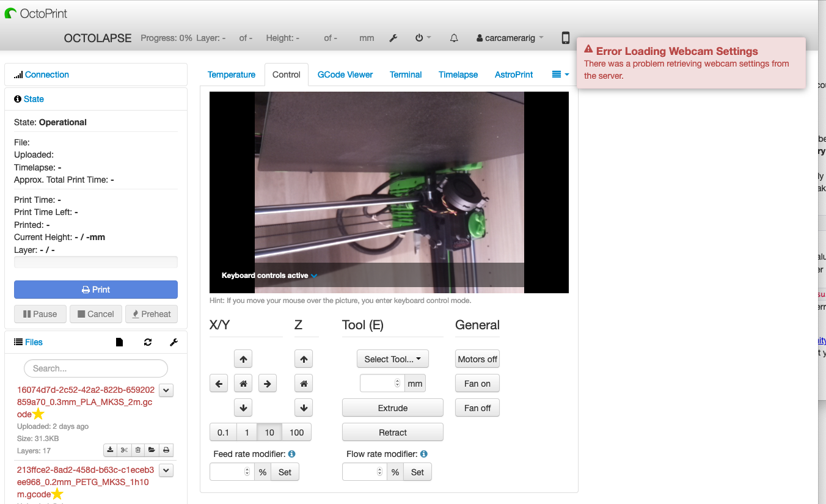
Task: Open the Select Tool dropdown
Action: click(393, 359)
